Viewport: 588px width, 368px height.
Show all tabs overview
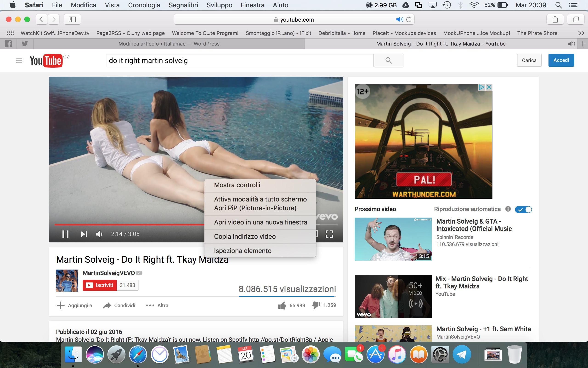[x=576, y=19]
